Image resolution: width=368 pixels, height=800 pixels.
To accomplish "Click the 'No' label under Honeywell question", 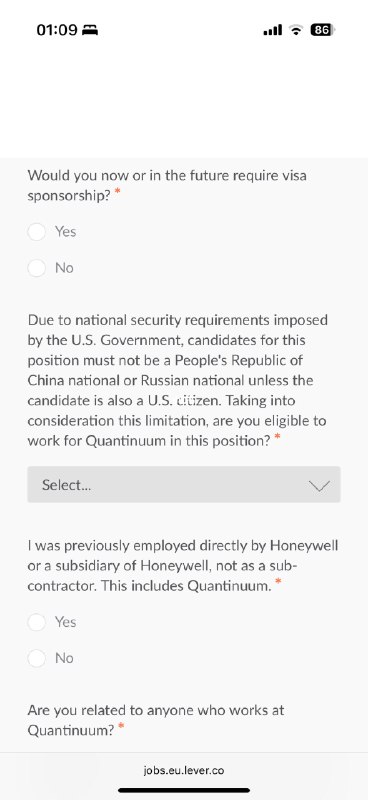I will point(64,658).
